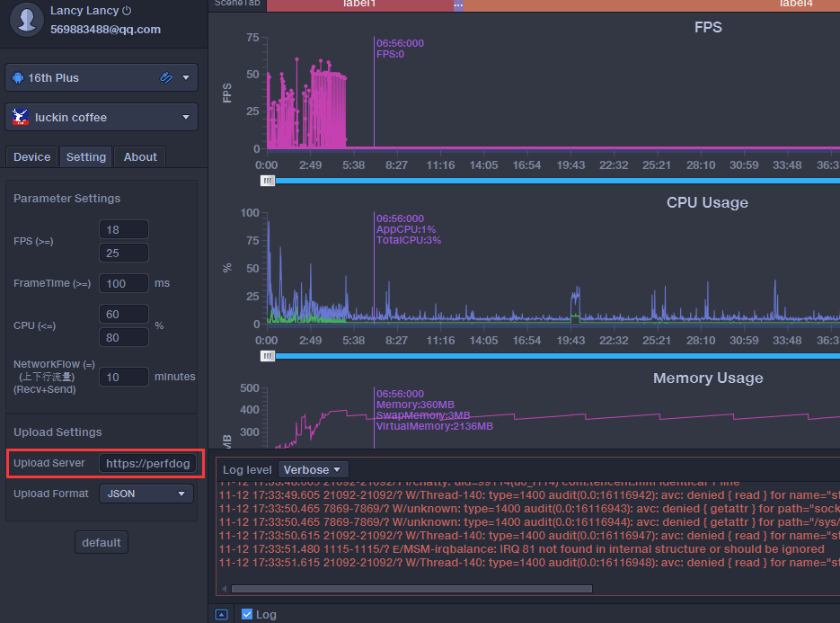The width and height of the screenshot is (840, 623).
Task: Click the 06:56:000 marker on Memory chart
Action: tap(400, 394)
